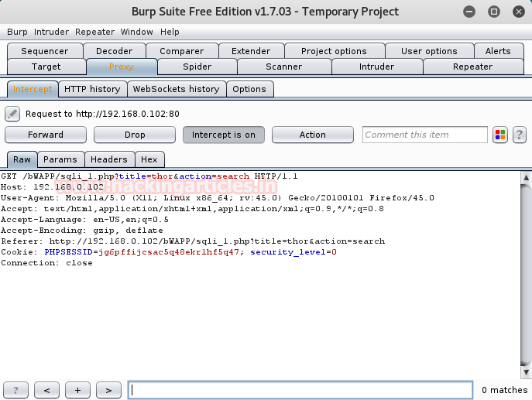The width and height of the screenshot is (532, 400).
Task: Open the WebSockets history sub-tab
Action: coord(176,89)
